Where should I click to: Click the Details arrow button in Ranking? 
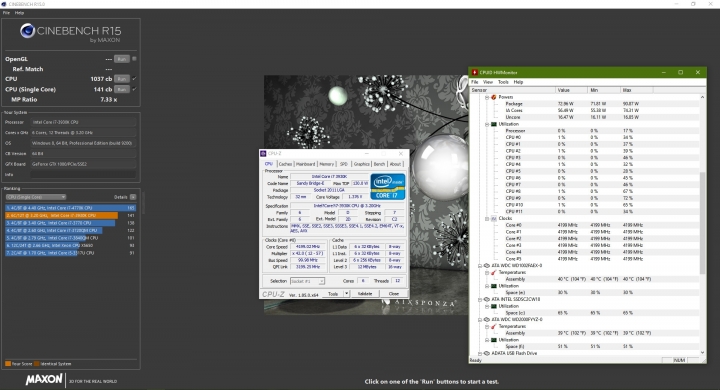pyautogui.click(x=133, y=197)
